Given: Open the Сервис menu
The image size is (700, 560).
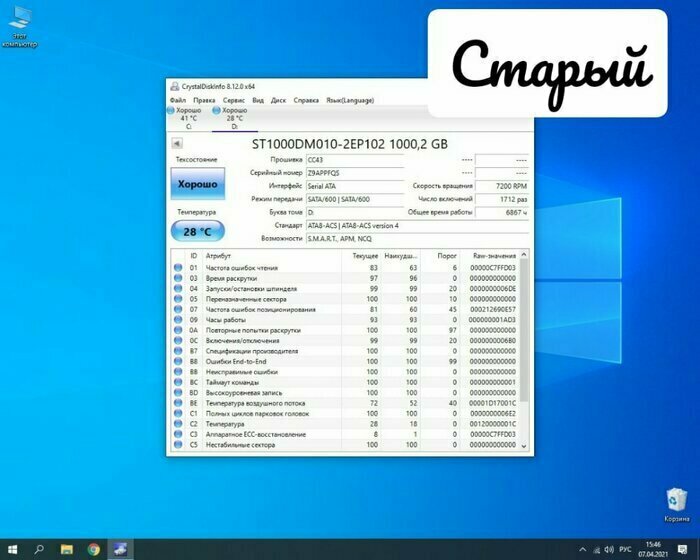Looking at the screenshot, I should [234, 100].
